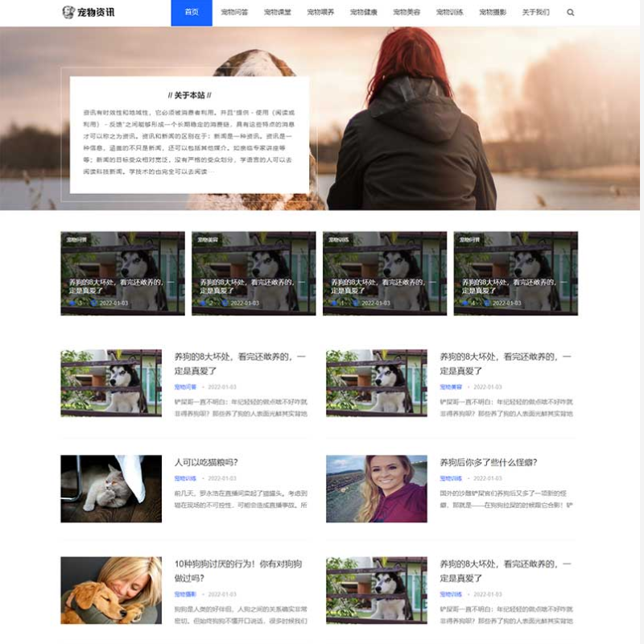Click the 宠物美容 tag on second featured card
This screenshot has width=644, height=644.
click(x=209, y=240)
